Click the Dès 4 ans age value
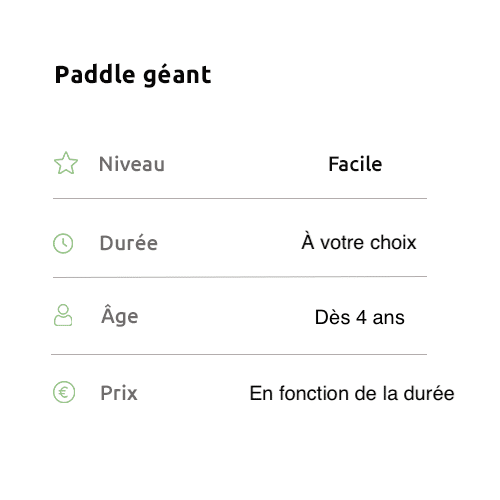Image resolution: width=500 pixels, height=500 pixels. (x=360, y=317)
